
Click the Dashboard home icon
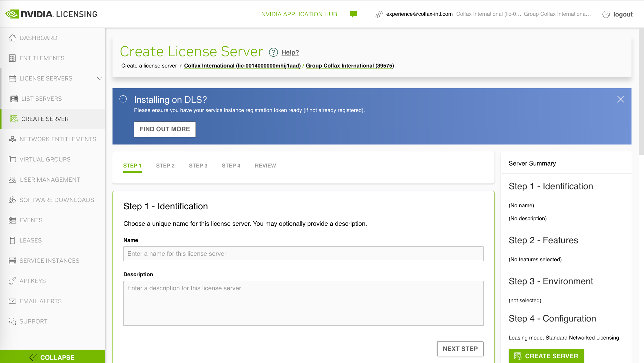coord(12,38)
